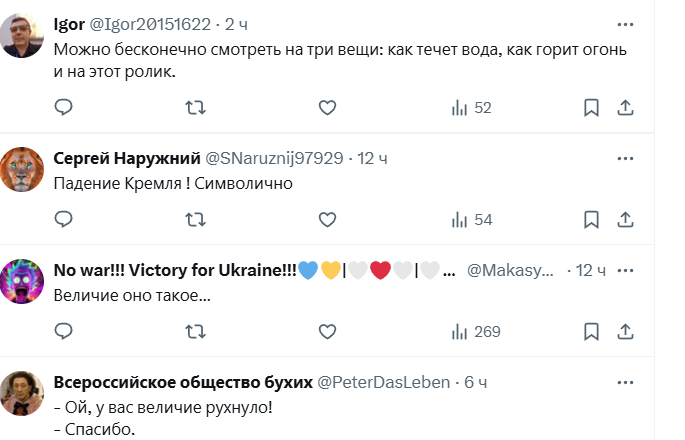Open more options on 'No war!!!' tweet
685x440 pixels.
(x=625, y=270)
